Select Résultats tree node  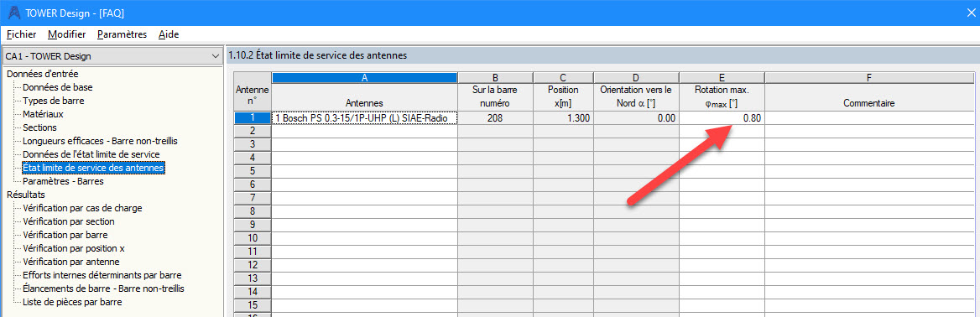(x=26, y=195)
